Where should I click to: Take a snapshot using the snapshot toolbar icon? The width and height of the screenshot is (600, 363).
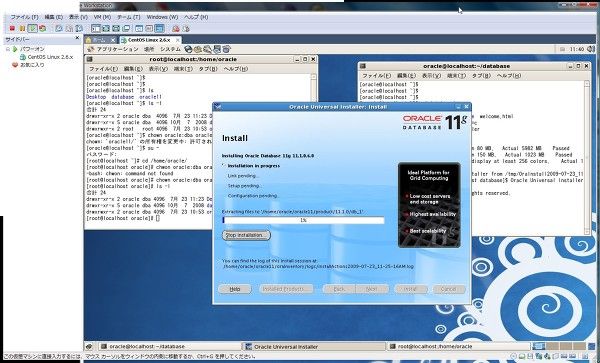click(x=59, y=28)
